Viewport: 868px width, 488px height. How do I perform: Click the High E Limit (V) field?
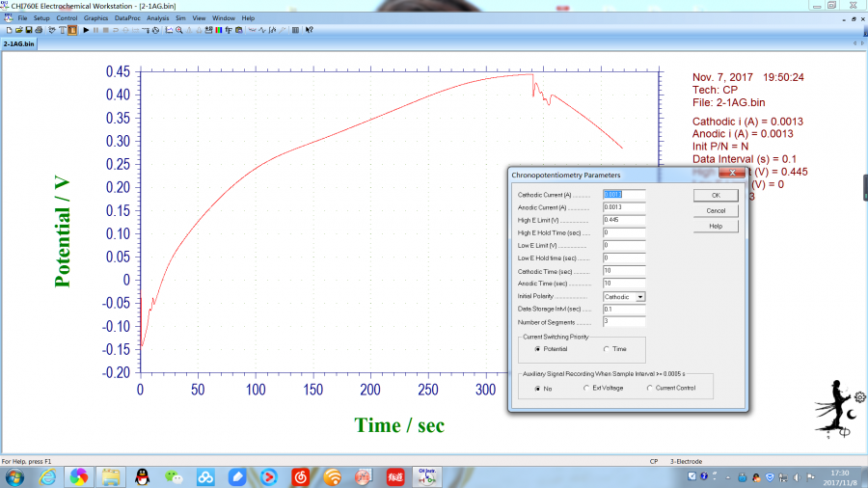(624, 220)
